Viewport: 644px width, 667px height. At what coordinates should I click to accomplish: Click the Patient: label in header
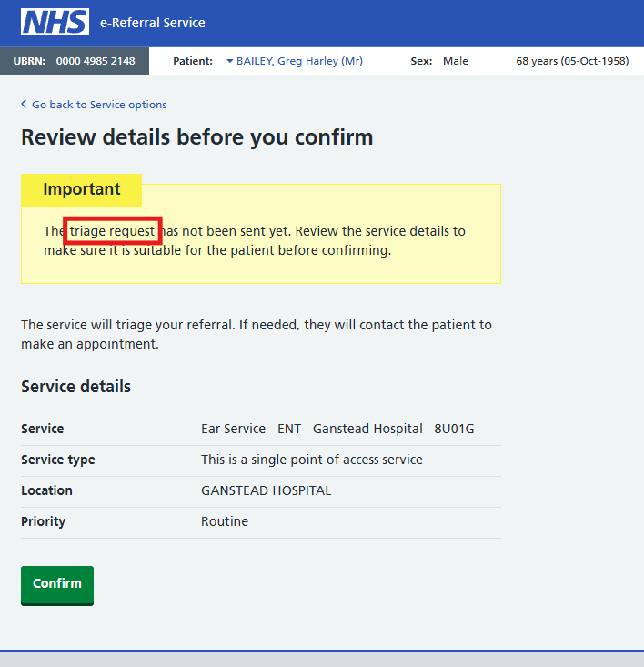[x=193, y=61]
